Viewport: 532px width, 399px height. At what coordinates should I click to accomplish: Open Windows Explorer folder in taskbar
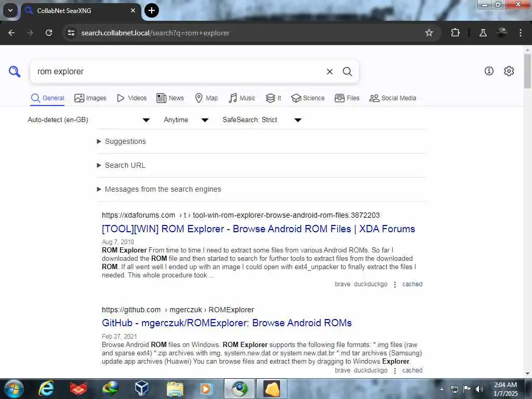click(175, 389)
